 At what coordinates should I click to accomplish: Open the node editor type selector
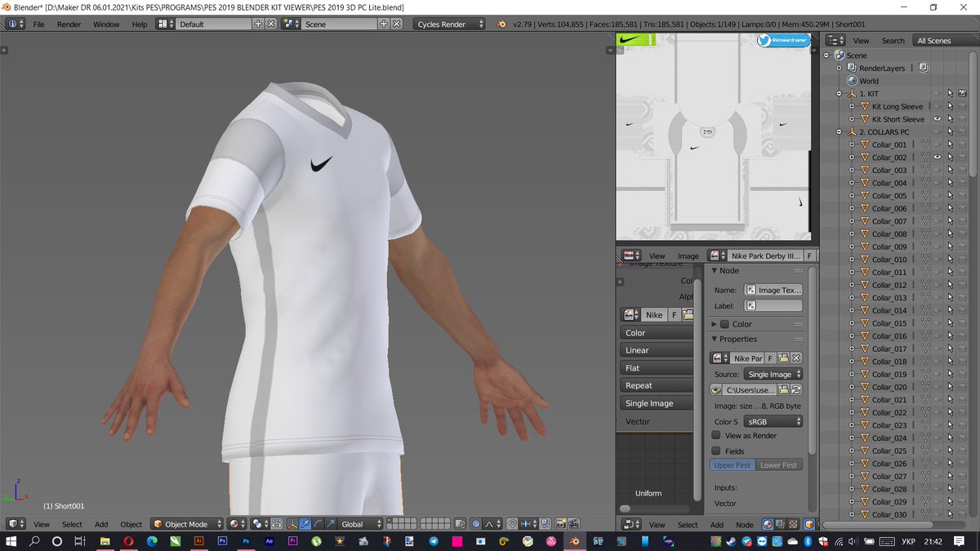point(631,524)
